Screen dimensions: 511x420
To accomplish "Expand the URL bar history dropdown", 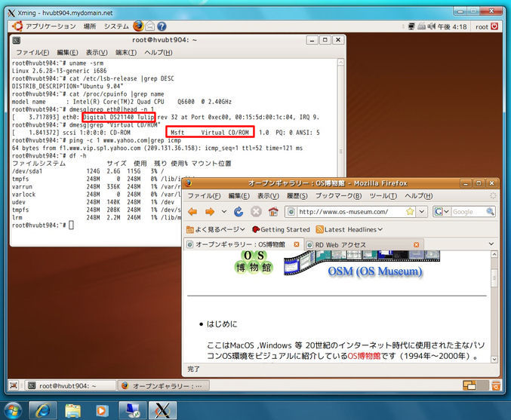I will click(422, 212).
